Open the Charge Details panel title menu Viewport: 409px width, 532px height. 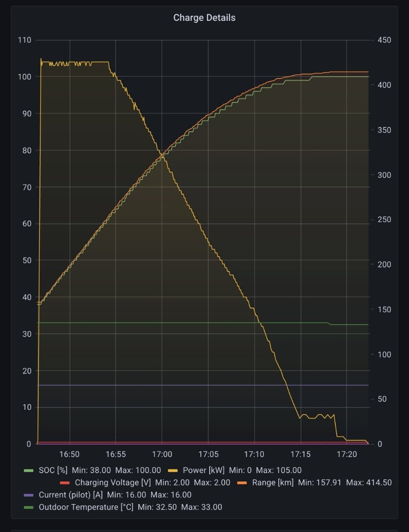point(204,18)
